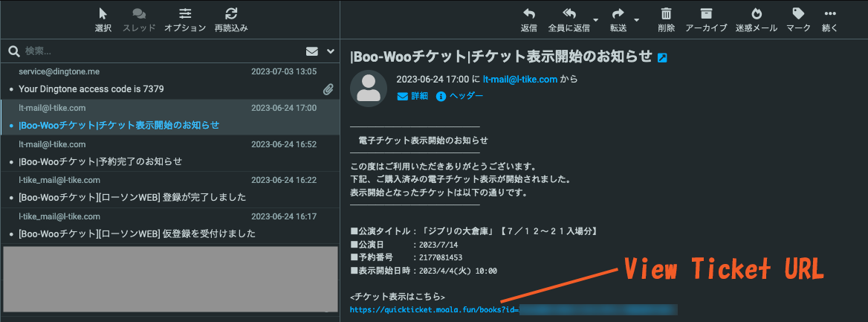
Task: Toggle the envelope filter in search bar
Action: coord(312,51)
